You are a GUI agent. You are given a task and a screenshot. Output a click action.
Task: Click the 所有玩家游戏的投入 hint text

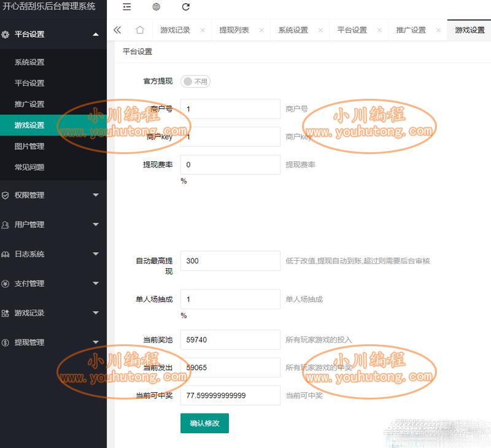point(319,339)
